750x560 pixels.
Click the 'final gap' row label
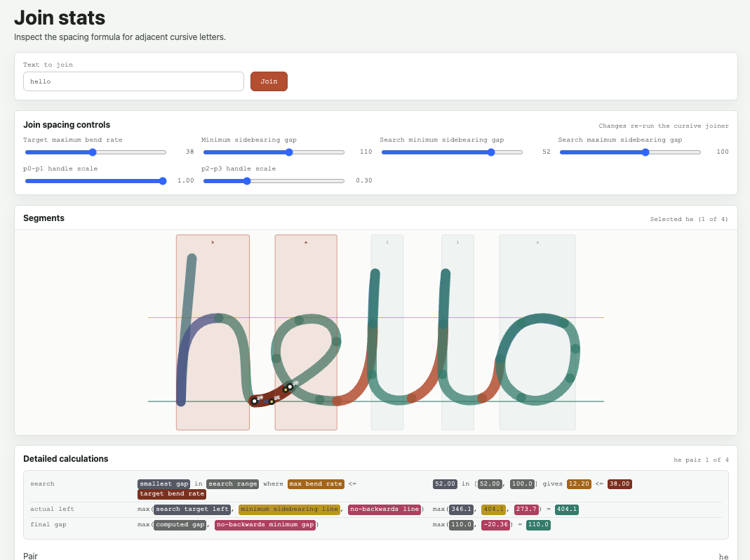click(48, 525)
